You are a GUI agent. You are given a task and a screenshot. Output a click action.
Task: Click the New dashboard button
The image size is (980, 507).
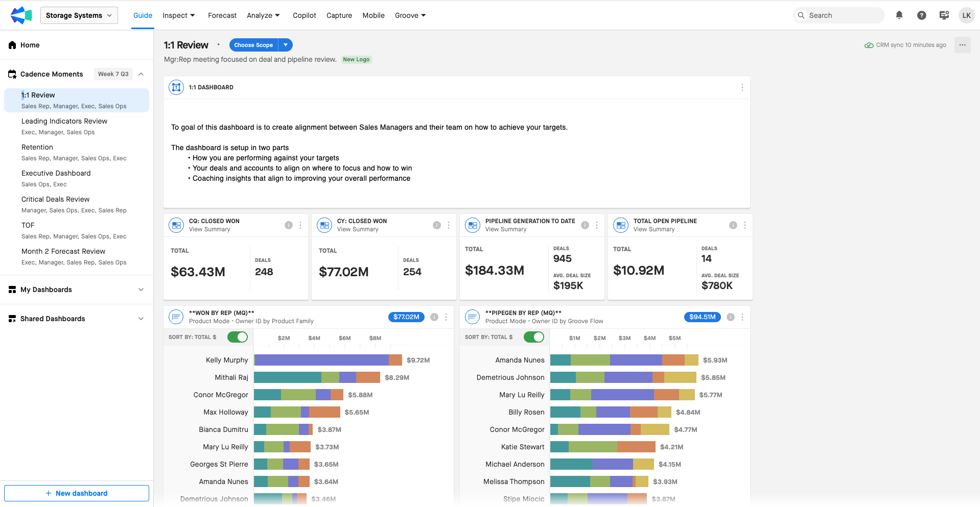[77, 493]
